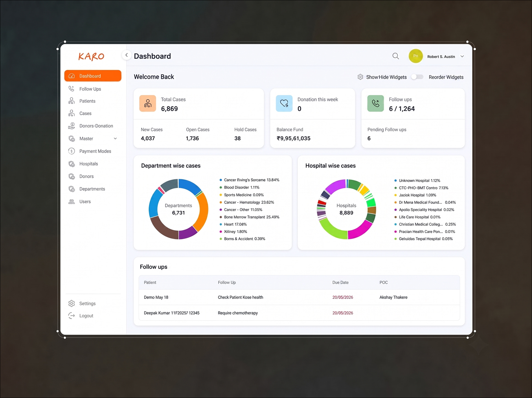
Task: Open search via magnifier icon
Action: pos(395,56)
